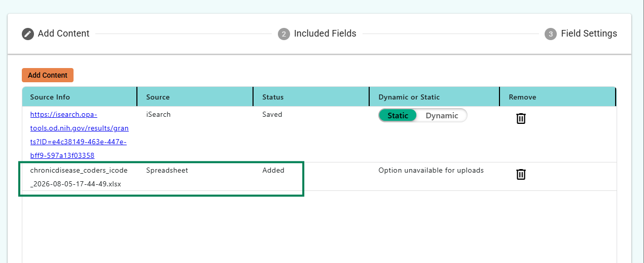Switch iSearch source to Dynamic
Image resolution: width=644 pixels, height=263 pixels.
[x=442, y=115]
